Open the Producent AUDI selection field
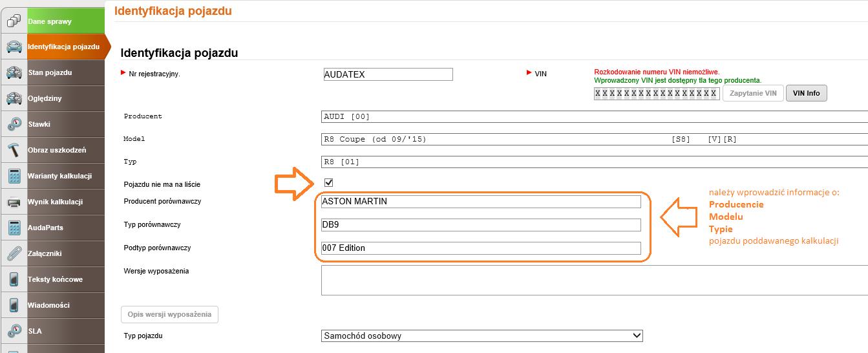 tap(595, 116)
